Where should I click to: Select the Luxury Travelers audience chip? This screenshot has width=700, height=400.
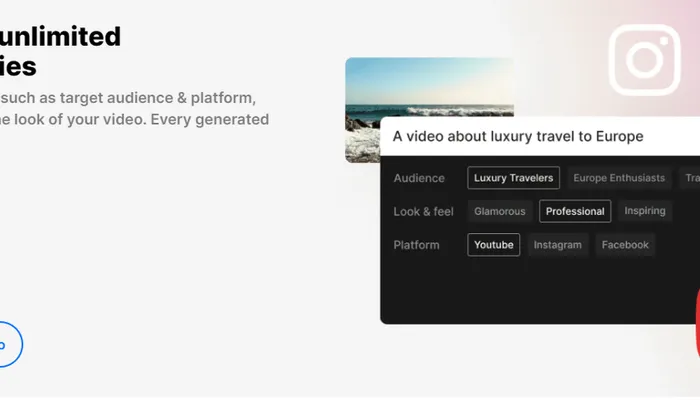pyautogui.click(x=513, y=178)
